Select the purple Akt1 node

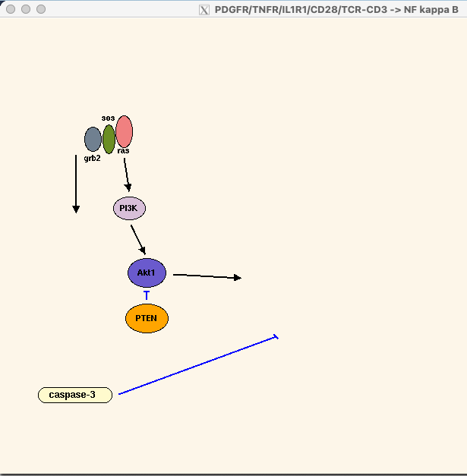point(147,273)
